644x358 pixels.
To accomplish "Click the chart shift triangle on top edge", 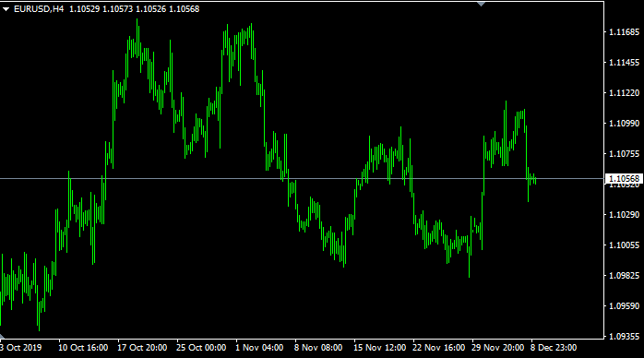I will coord(481,4).
